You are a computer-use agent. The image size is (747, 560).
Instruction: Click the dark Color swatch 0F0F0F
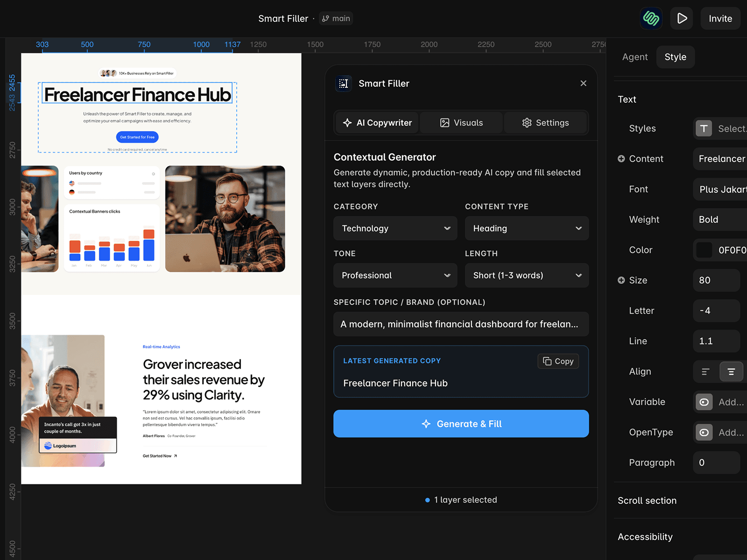point(704,250)
